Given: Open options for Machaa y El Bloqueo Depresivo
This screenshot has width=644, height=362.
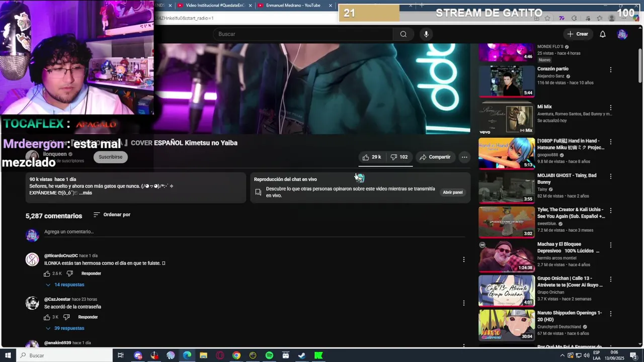Looking at the screenshot, I should tap(611, 245).
